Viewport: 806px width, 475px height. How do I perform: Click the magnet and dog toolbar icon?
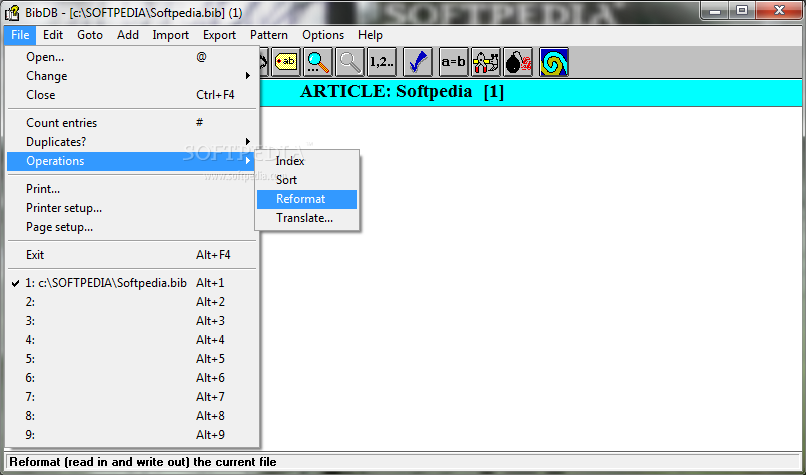click(x=486, y=62)
